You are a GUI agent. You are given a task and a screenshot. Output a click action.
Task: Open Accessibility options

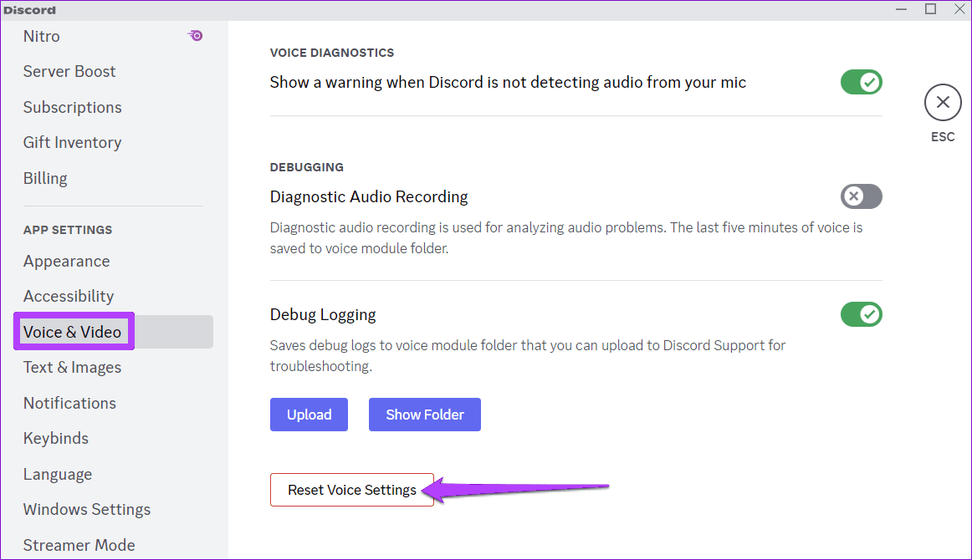click(x=69, y=296)
